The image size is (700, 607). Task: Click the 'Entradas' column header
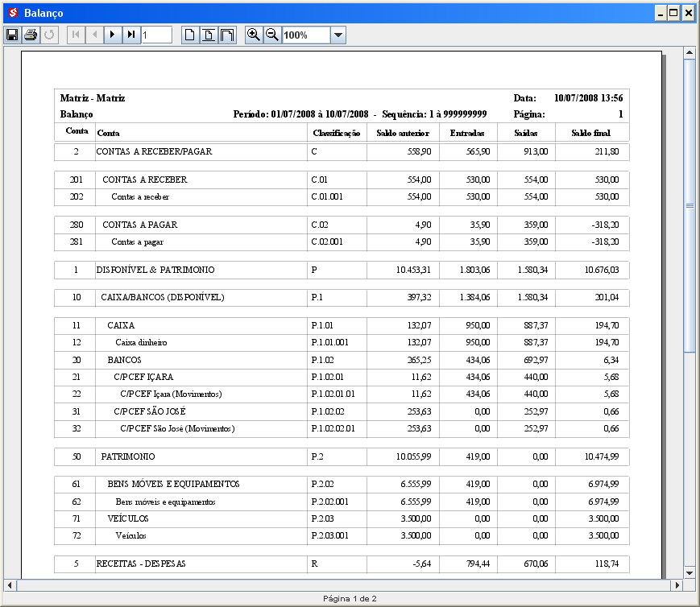[467, 134]
